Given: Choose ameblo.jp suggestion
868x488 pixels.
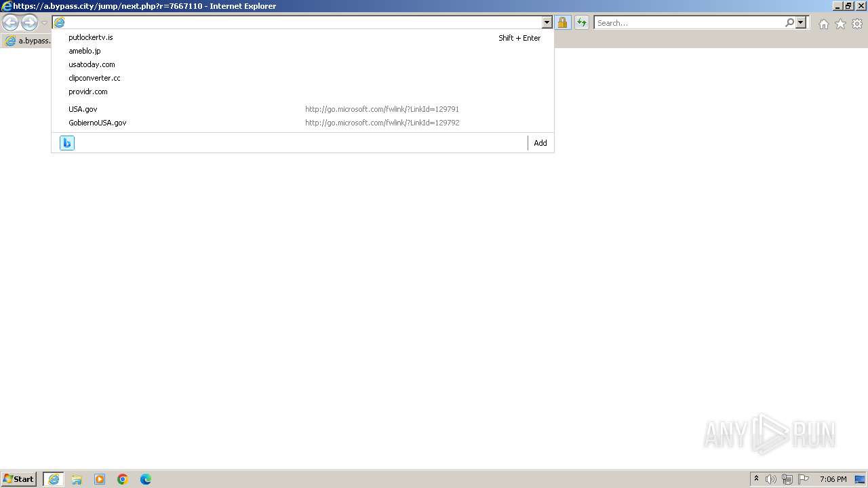Looking at the screenshot, I should tap(302, 51).
